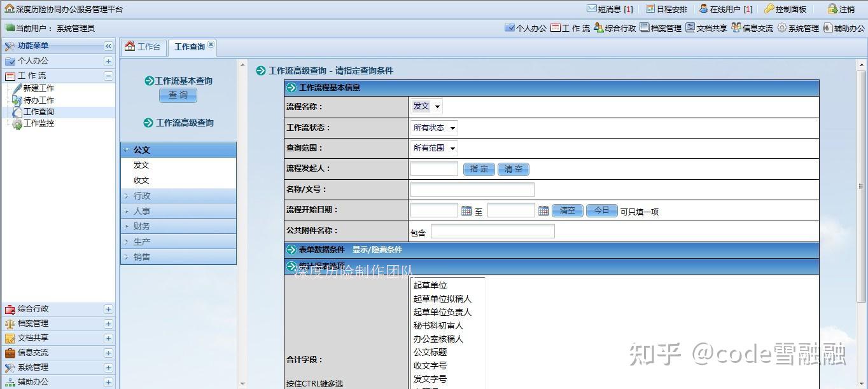This screenshot has width=868, height=389.
Task: Expand the 人事 category
Action: coord(178,211)
